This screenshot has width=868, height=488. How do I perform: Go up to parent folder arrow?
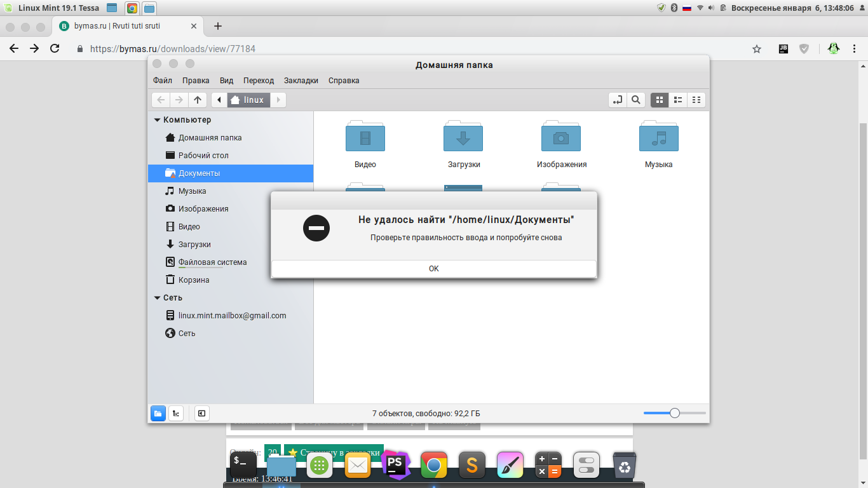198,100
